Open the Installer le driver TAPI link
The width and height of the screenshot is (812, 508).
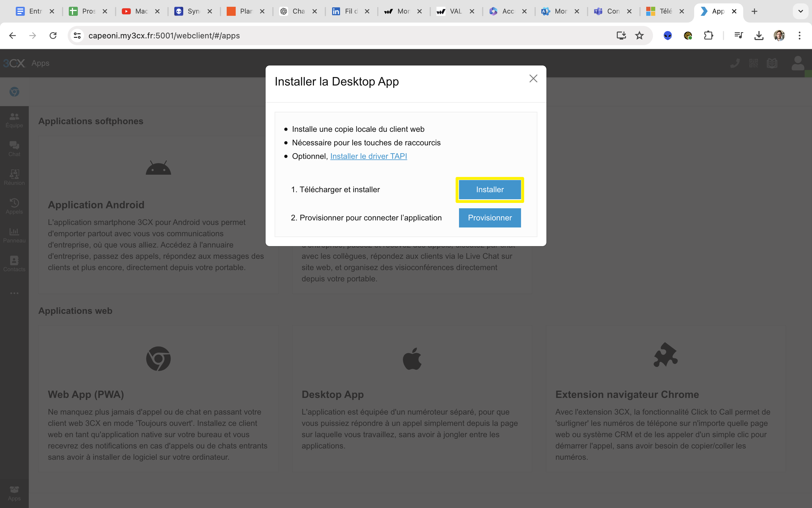coord(369,156)
